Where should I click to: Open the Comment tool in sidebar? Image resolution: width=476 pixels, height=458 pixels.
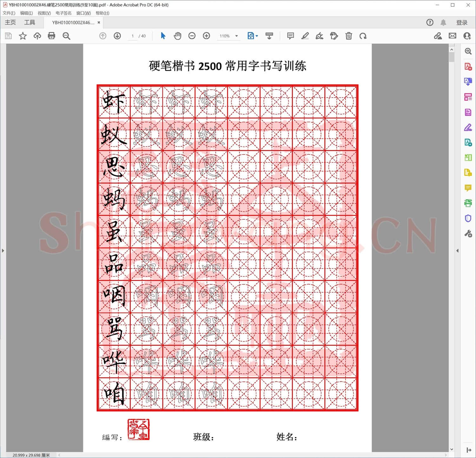(x=468, y=188)
